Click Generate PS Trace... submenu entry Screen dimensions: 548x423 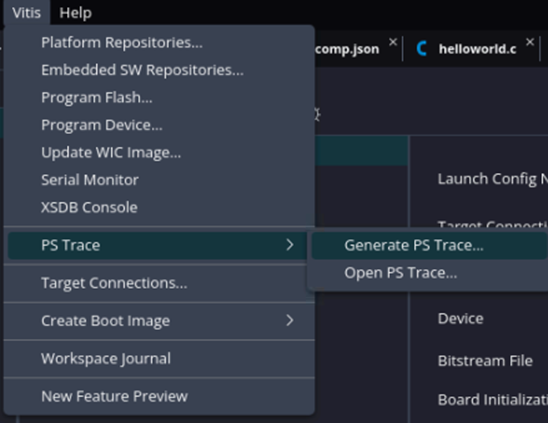430,245
